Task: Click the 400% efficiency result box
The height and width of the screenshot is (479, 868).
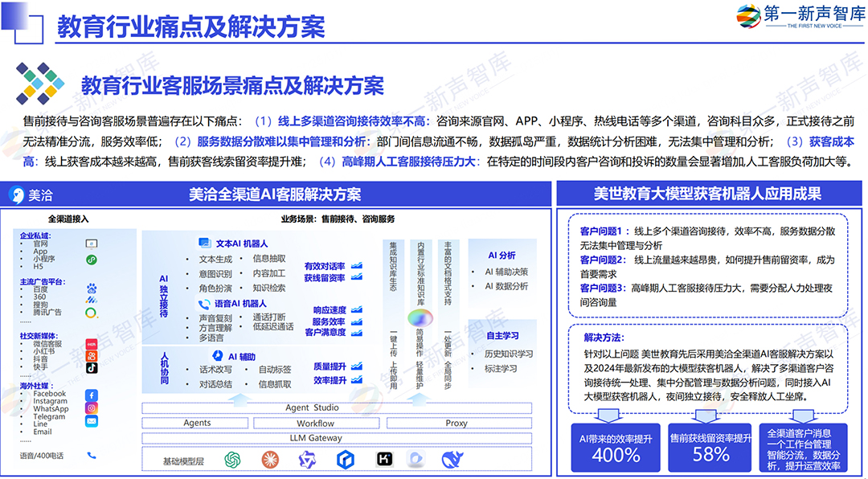Action: point(616,447)
